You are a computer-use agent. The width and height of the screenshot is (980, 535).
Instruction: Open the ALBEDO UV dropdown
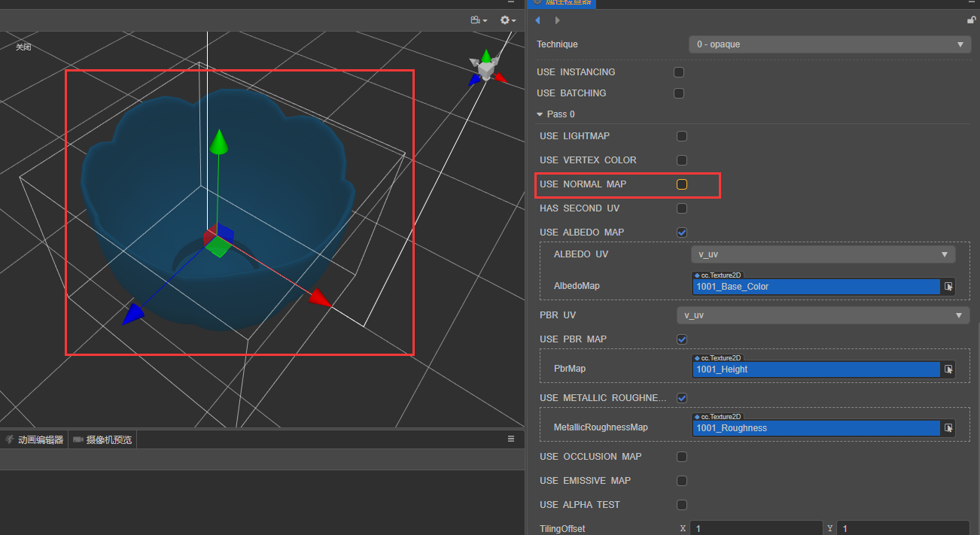[823, 254]
